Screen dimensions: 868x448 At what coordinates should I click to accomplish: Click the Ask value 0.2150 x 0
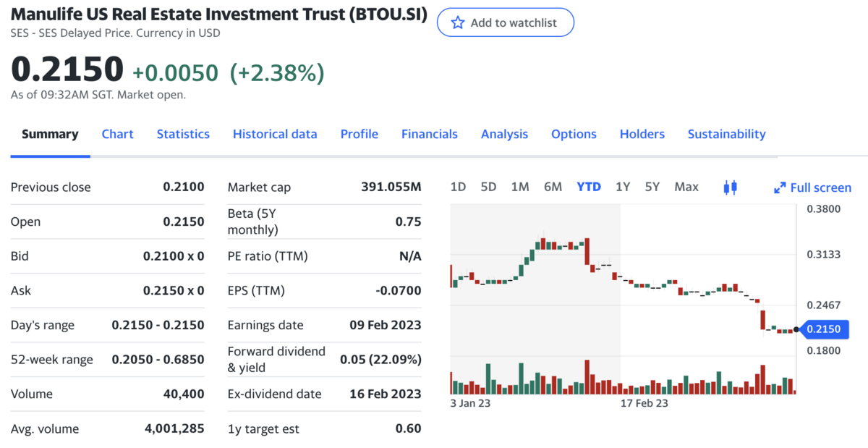(174, 291)
